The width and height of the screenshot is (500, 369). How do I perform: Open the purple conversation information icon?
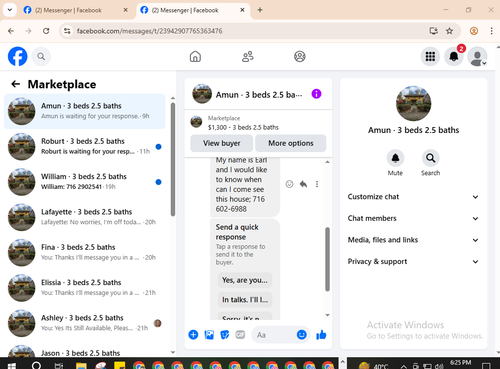tap(316, 94)
